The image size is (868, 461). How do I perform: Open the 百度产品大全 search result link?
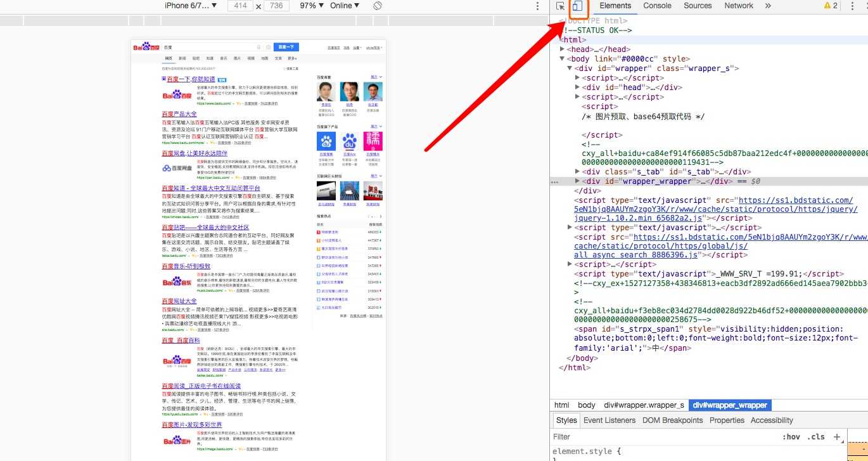tap(179, 114)
